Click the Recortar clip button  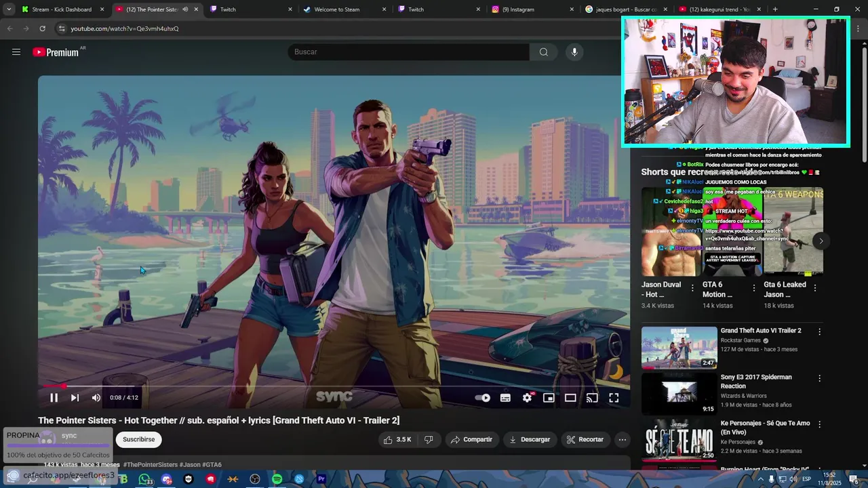click(x=585, y=439)
